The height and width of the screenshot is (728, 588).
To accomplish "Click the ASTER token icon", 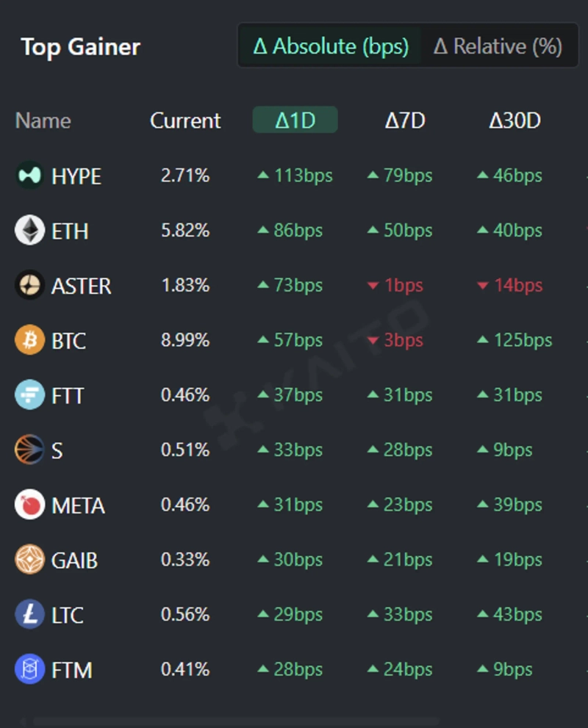I will tap(30, 285).
